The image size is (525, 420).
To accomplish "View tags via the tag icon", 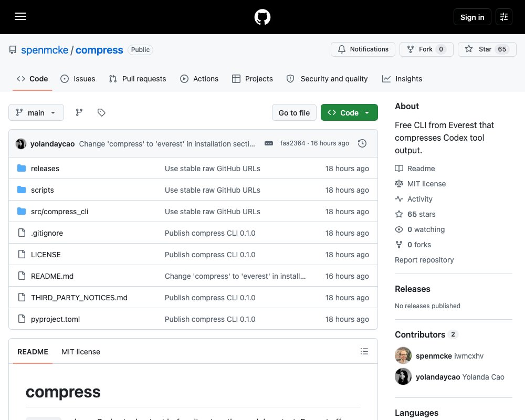I will (101, 112).
